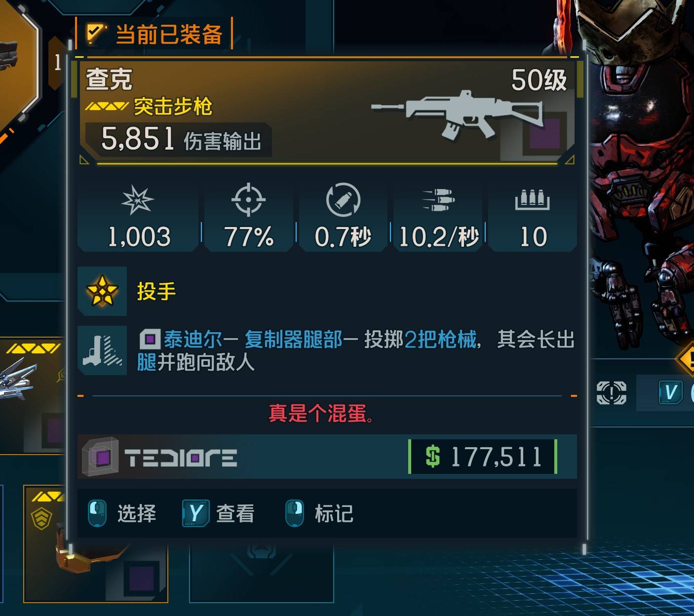694x616 pixels.
Task: Click the target alert icon beside V
Action: pos(612,393)
